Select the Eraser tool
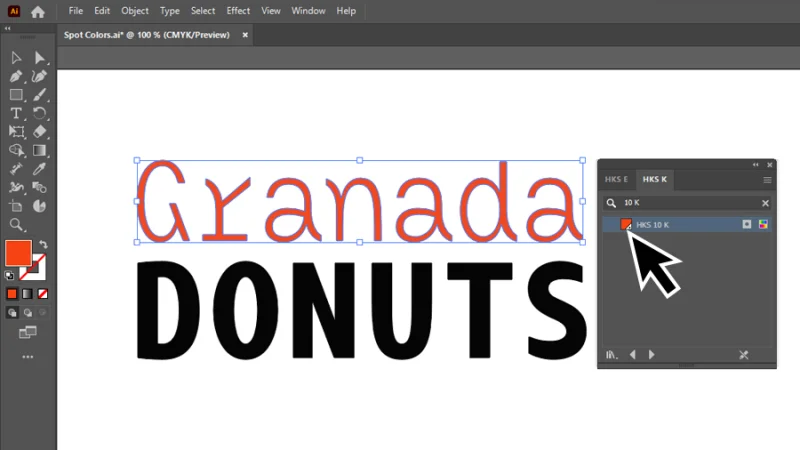Image resolution: width=800 pixels, height=450 pixels. click(x=39, y=132)
